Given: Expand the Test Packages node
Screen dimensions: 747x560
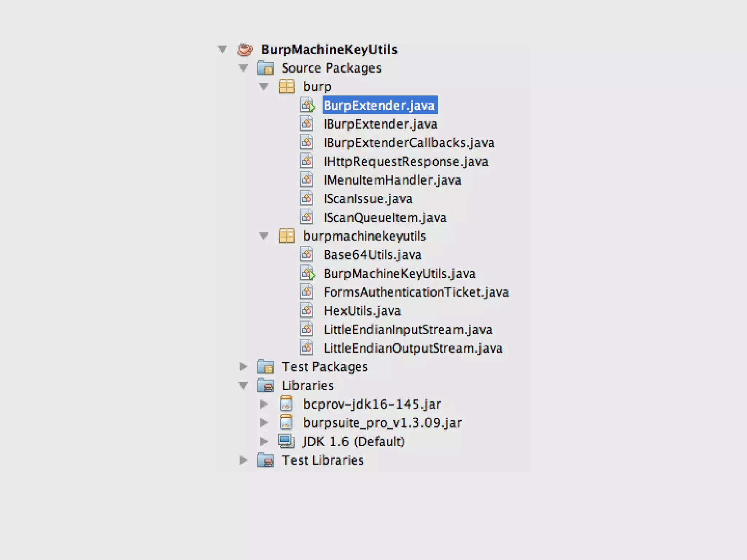Looking at the screenshot, I should (x=243, y=367).
